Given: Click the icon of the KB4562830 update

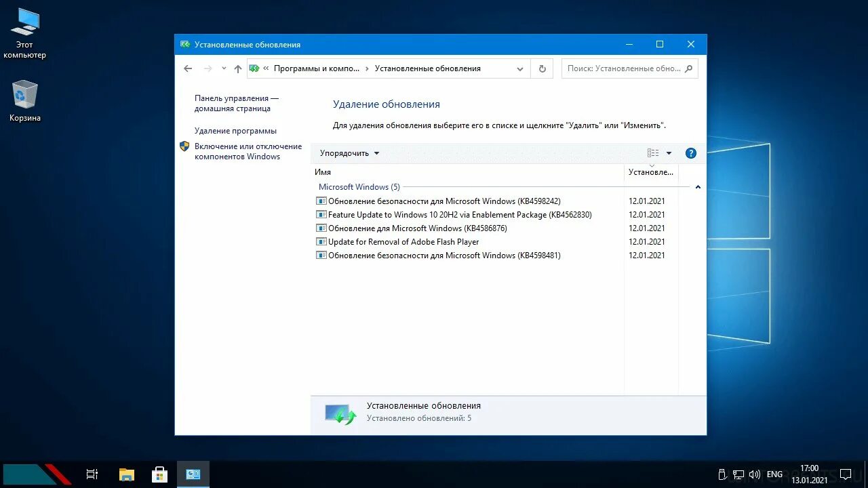Looking at the screenshot, I should [321, 215].
